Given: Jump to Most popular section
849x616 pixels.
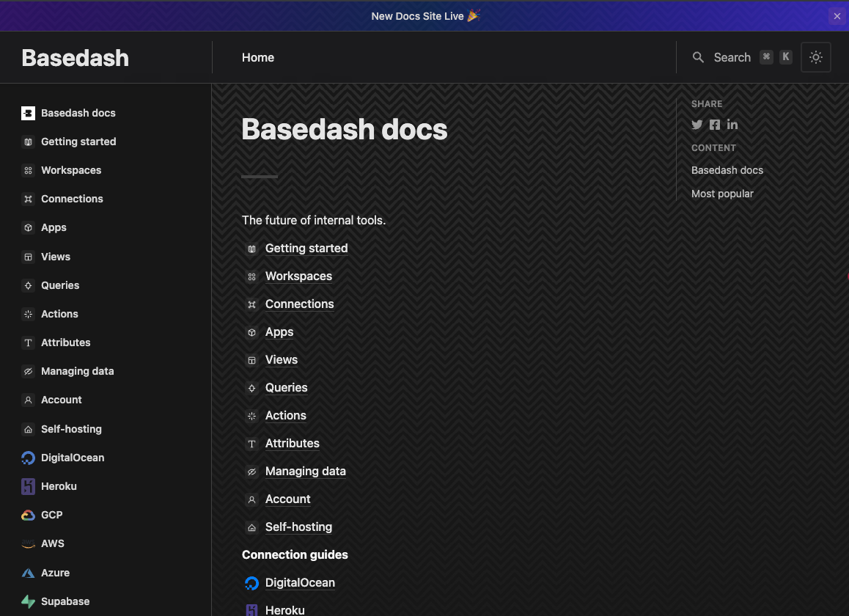Looking at the screenshot, I should pyautogui.click(x=722, y=194).
